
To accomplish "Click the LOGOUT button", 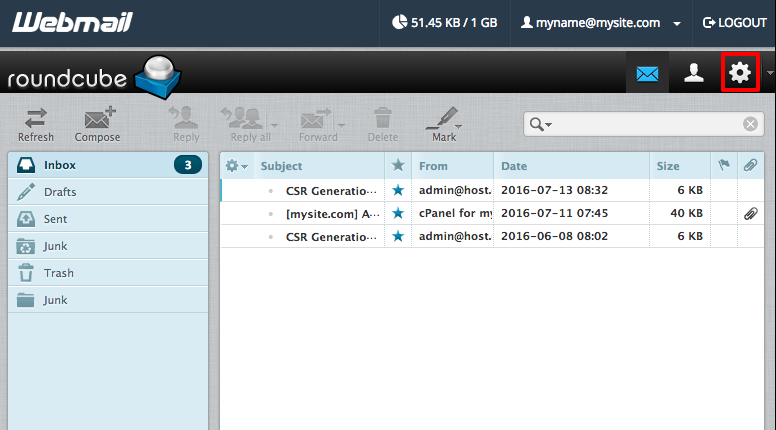I will point(735,22).
